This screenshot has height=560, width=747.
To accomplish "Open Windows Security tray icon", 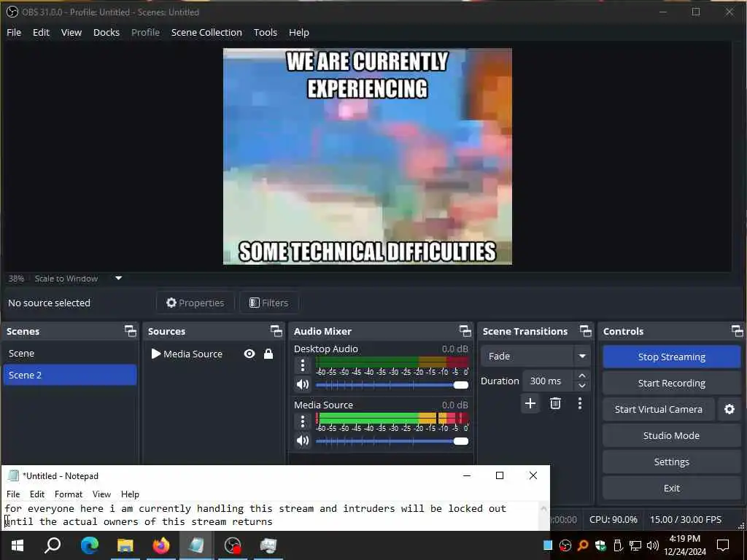I will [600, 545].
